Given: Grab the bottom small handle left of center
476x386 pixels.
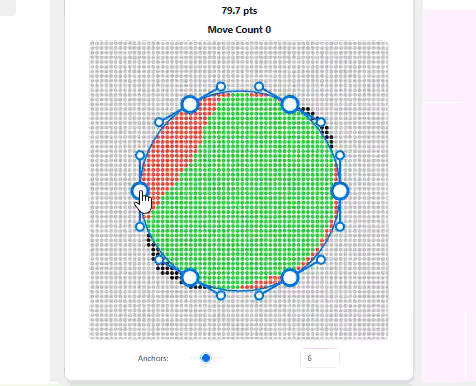Looking at the screenshot, I should (221, 295).
